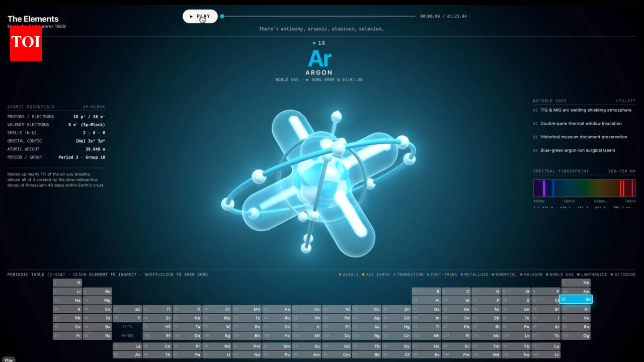
Task: Select Gallium (Ga) cell
Action: coord(426,309)
